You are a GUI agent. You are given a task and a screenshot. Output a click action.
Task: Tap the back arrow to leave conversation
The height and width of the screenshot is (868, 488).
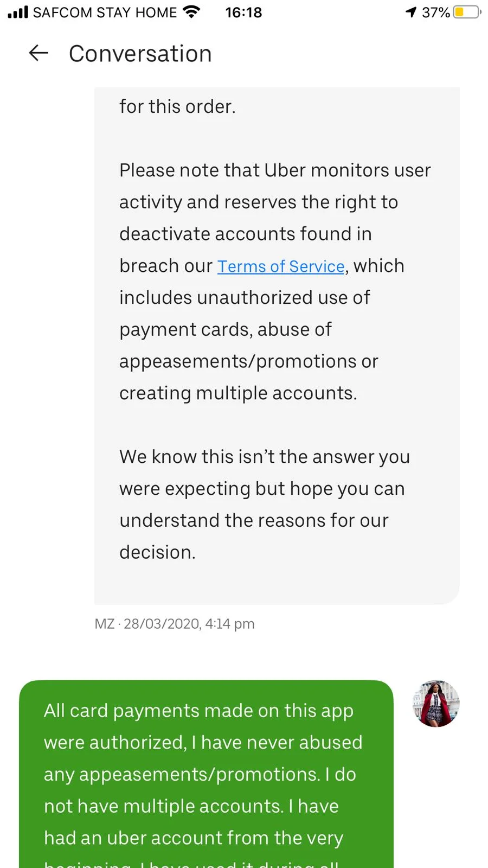[38, 53]
